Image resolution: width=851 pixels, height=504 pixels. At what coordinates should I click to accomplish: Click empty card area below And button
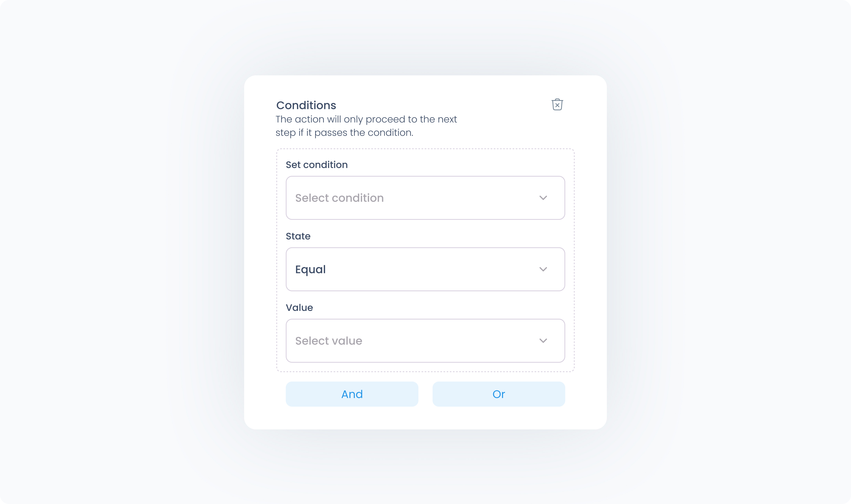tap(352, 418)
